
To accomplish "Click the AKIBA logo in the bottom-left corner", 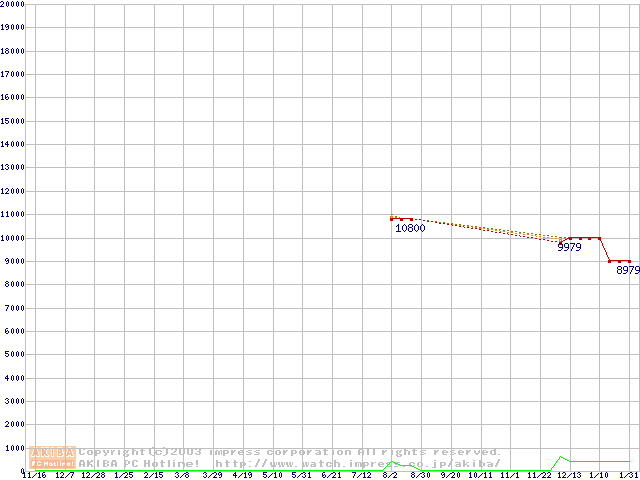I will tap(52, 457).
